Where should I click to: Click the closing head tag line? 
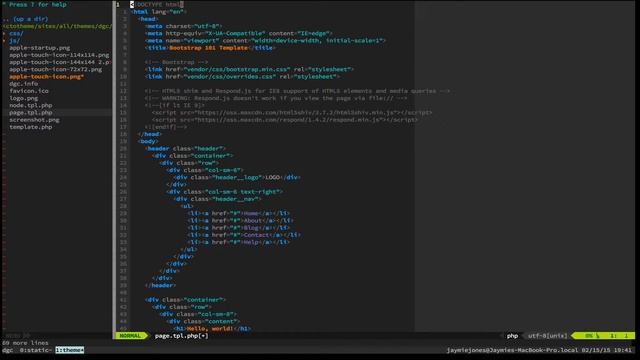click(x=150, y=134)
